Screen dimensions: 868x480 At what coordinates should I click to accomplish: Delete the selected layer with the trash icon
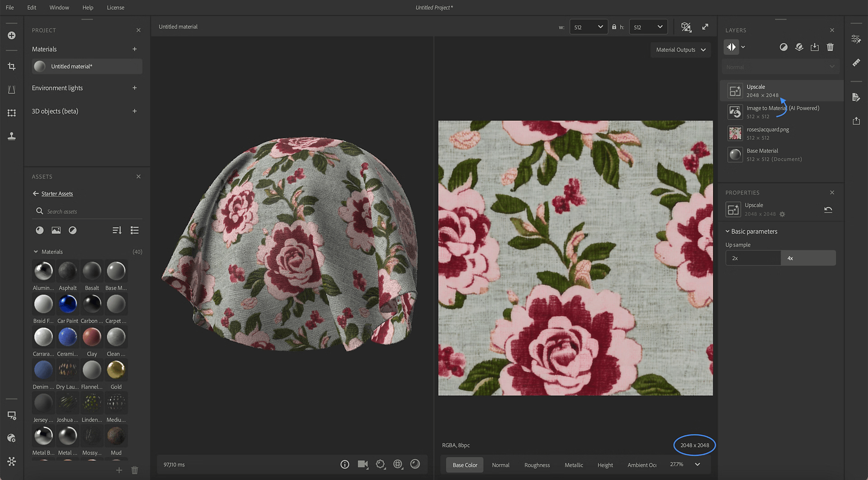coord(830,47)
